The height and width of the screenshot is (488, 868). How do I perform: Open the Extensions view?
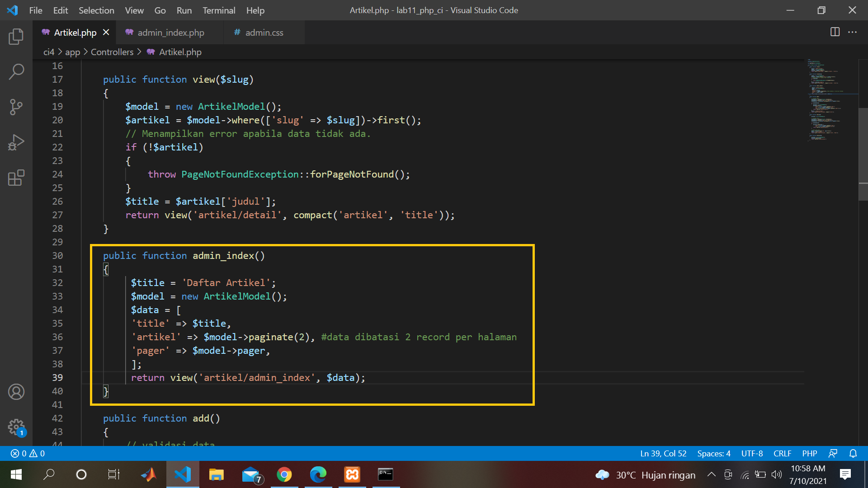click(16, 178)
